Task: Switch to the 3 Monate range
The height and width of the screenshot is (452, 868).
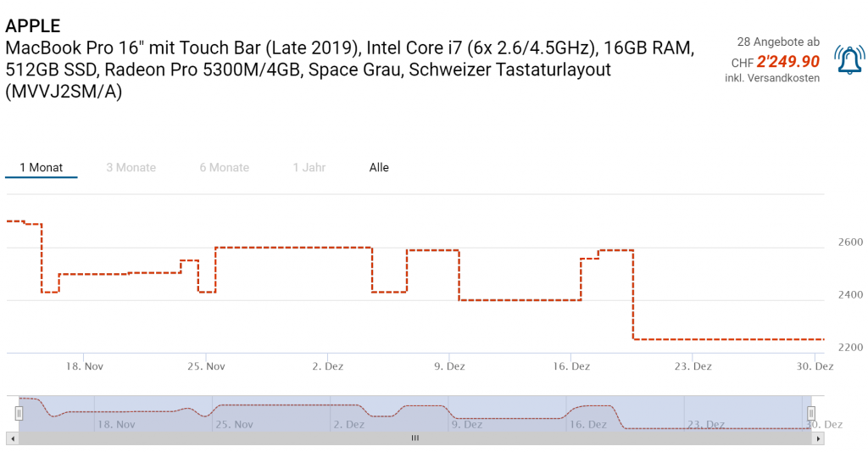Action: 131,167
